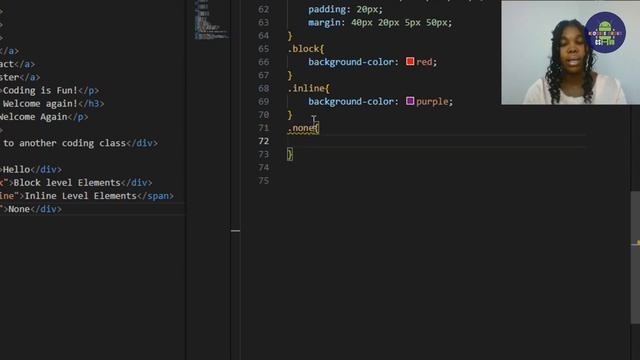Image resolution: width=640 pixels, height=360 pixels.
Task: Click background-color property on line 66
Action: 351,62
